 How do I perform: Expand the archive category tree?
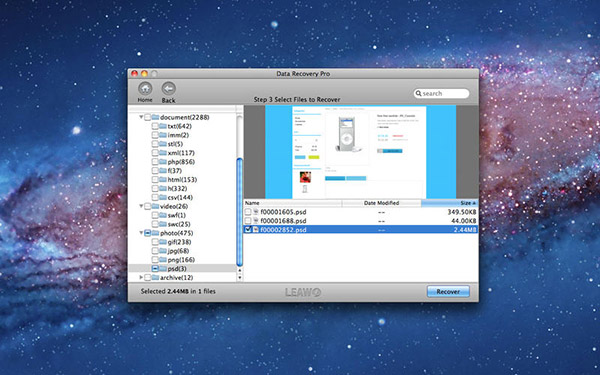coord(141,277)
